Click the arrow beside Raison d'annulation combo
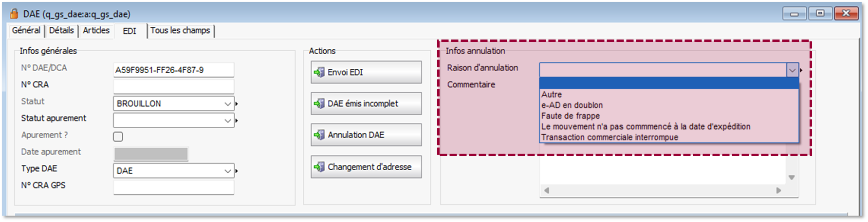 point(801,71)
